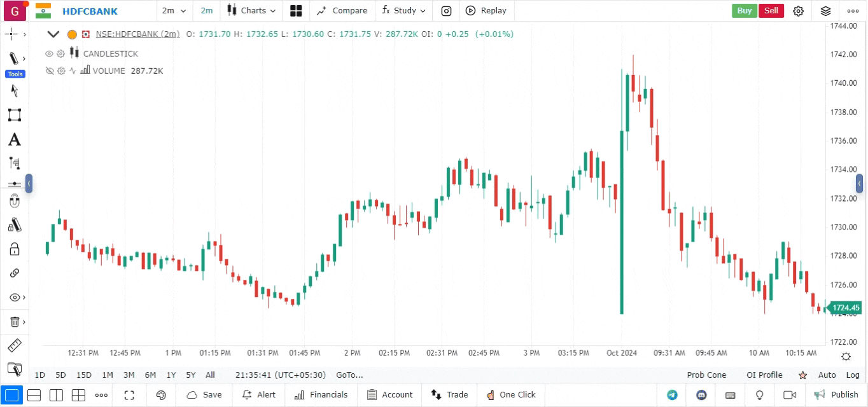The width and height of the screenshot is (868, 407).
Task: Select the Rectangle shape tool
Action: pos(14,115)
